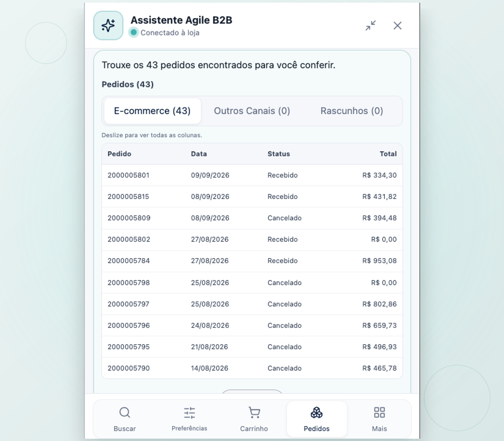Click the date 09/09/2026
The width and height of the screenshot is (504, 441).
tap(210, 175)
